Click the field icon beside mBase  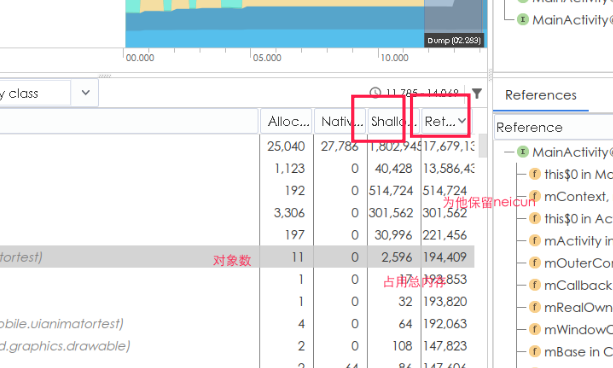[x=534, y=351]
